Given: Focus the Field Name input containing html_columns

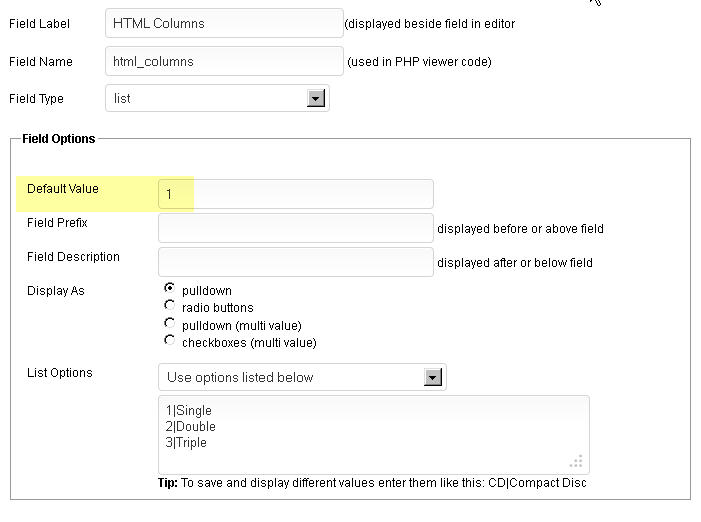Looking at the screenshot, I should (x=223, y=61).
